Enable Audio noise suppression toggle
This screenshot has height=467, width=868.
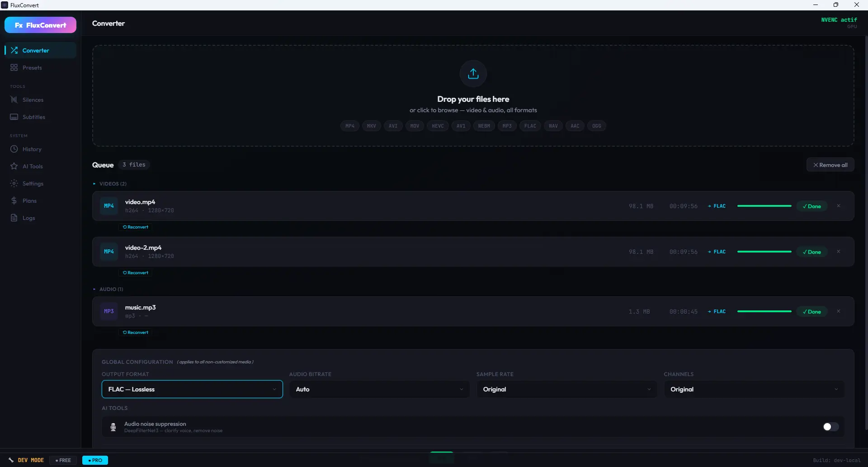click(x=830, y=427)
